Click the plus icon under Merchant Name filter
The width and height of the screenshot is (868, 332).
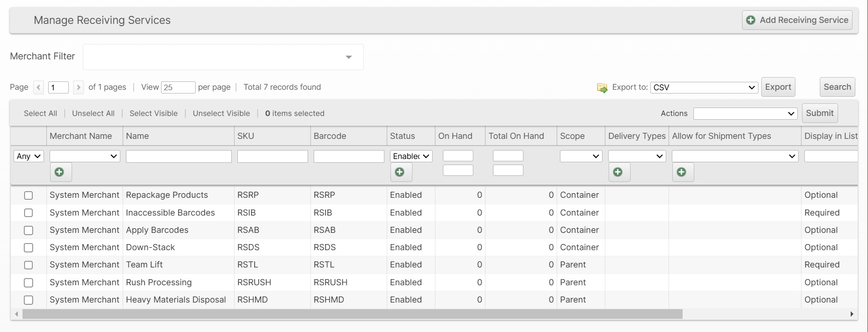tap(60, 172)
